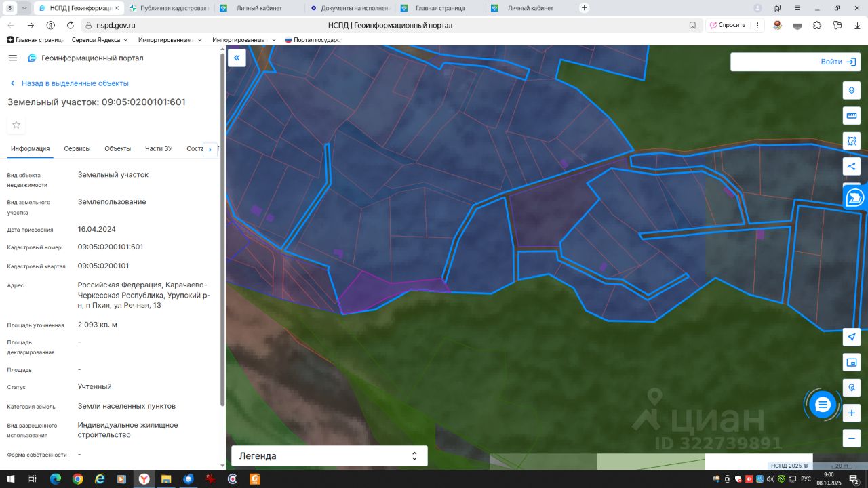This screenshot has height=488, width=868.
Task: Share the current map view
Action: [x=852, y=166]
